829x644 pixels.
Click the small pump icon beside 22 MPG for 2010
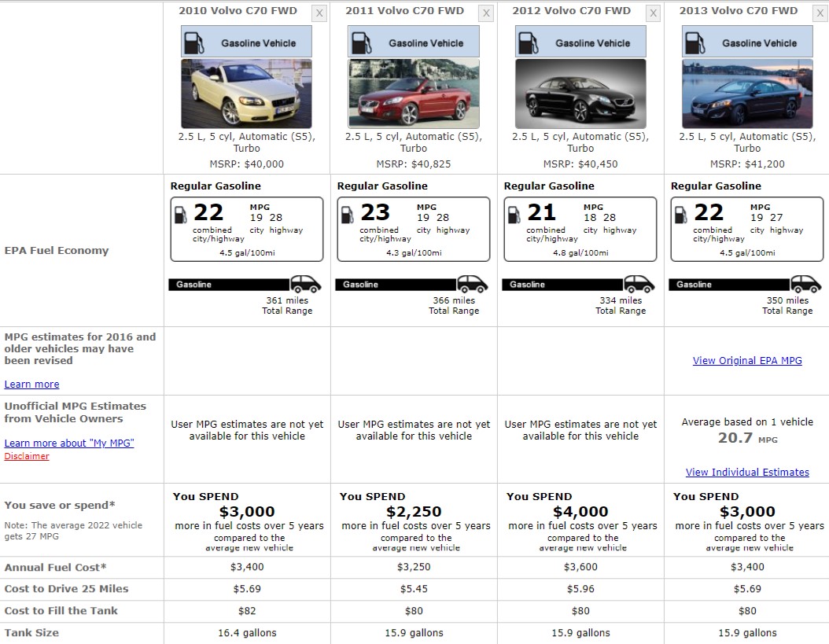(x=181, y=214)
